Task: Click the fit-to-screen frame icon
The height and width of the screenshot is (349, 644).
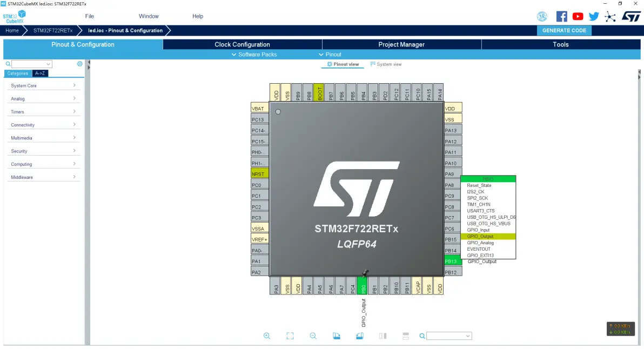Action: click(x=290, y=336)
